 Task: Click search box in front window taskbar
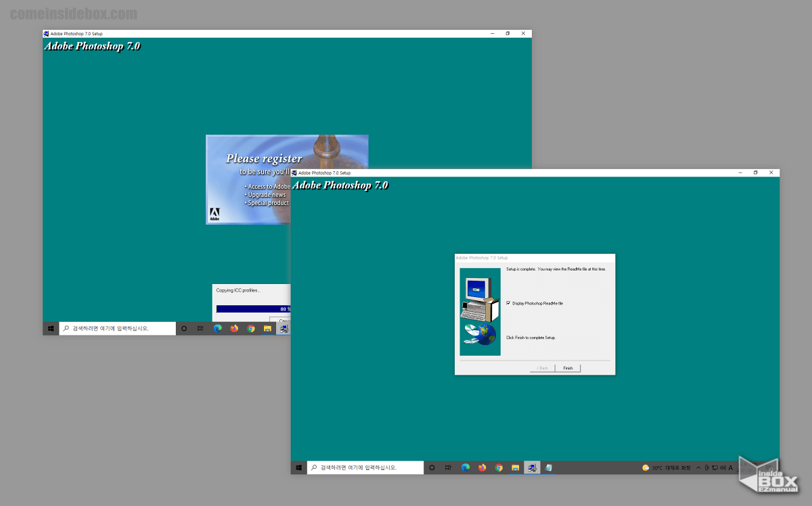(365, 467)
